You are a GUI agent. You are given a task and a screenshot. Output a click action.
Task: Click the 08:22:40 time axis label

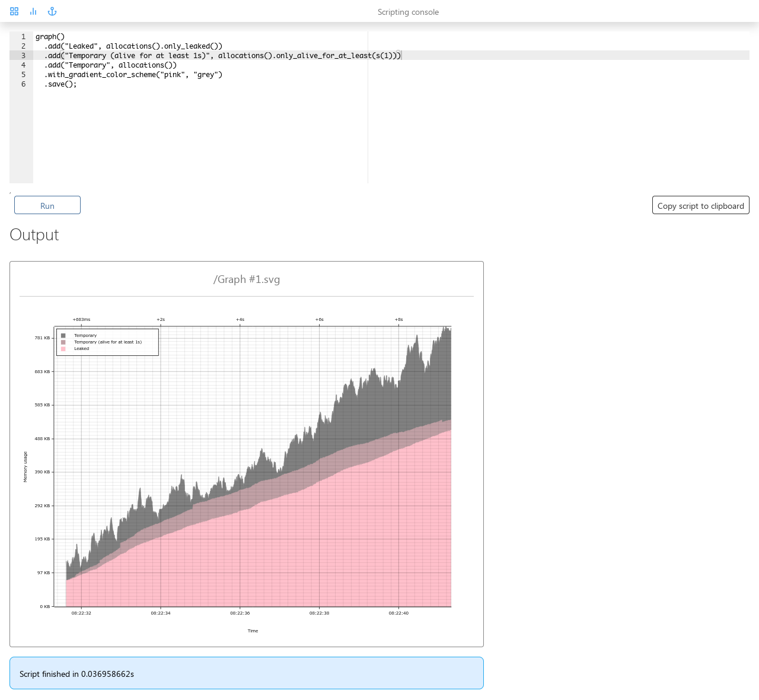pyautogui.click(x=398, y=613)
